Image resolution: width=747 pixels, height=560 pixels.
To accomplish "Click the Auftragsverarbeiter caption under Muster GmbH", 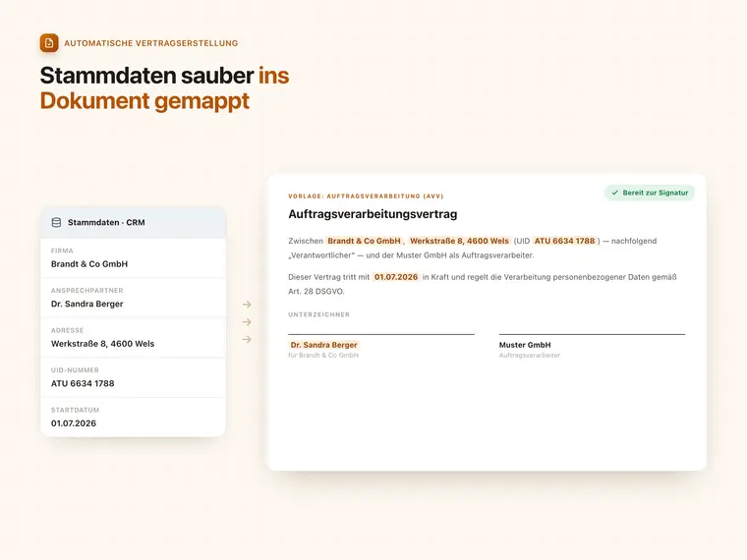I will pyautogui.click(x=530, y=356).
